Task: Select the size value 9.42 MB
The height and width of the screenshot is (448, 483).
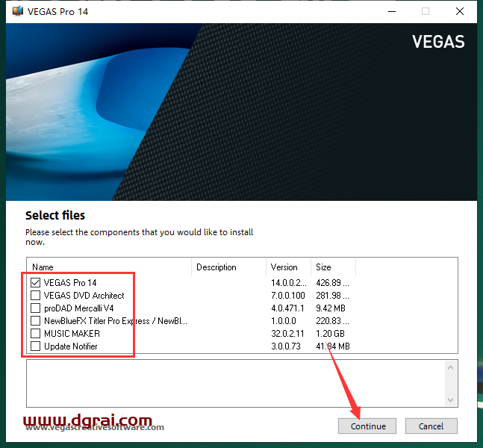Action: click(x=331, y=308)
